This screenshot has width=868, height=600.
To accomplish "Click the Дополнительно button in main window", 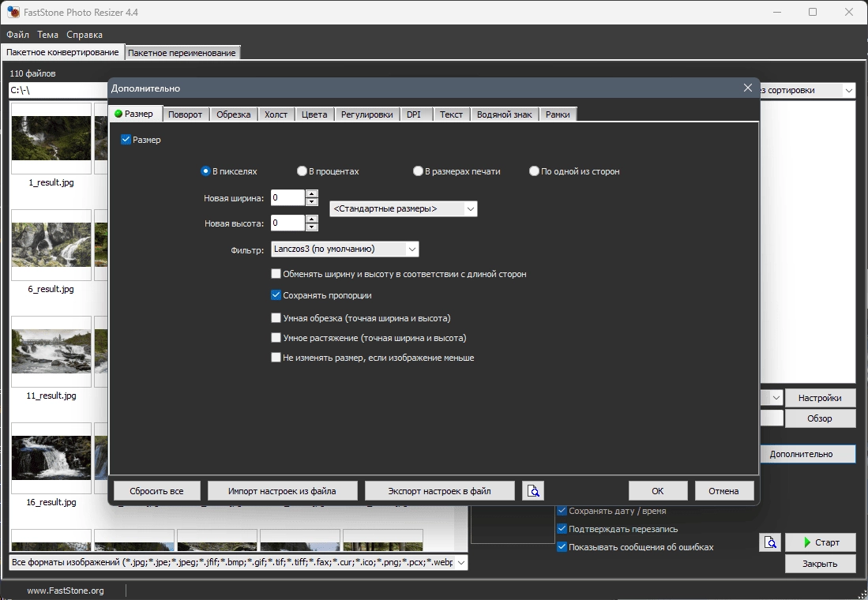I will (x=808, y=454).
